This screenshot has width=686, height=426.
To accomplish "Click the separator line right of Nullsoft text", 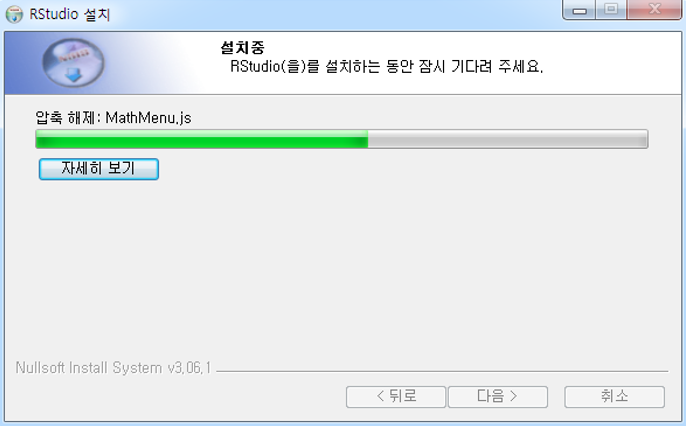I will pyautogui.click(x=442, y=371).
